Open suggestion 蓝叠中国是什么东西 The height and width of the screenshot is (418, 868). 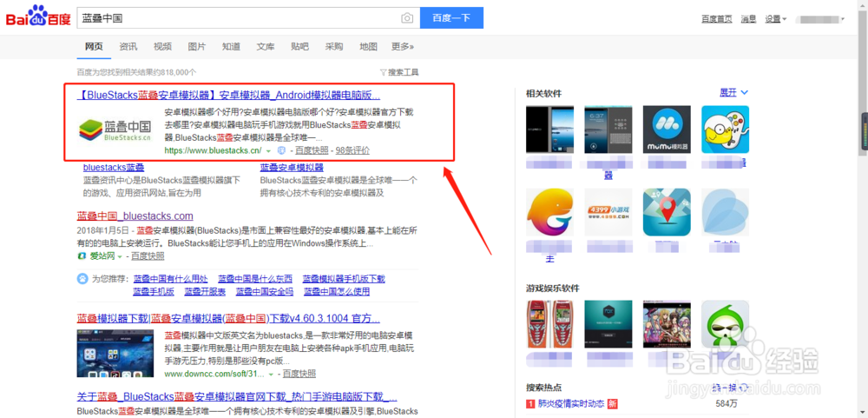tap(255, 279)
